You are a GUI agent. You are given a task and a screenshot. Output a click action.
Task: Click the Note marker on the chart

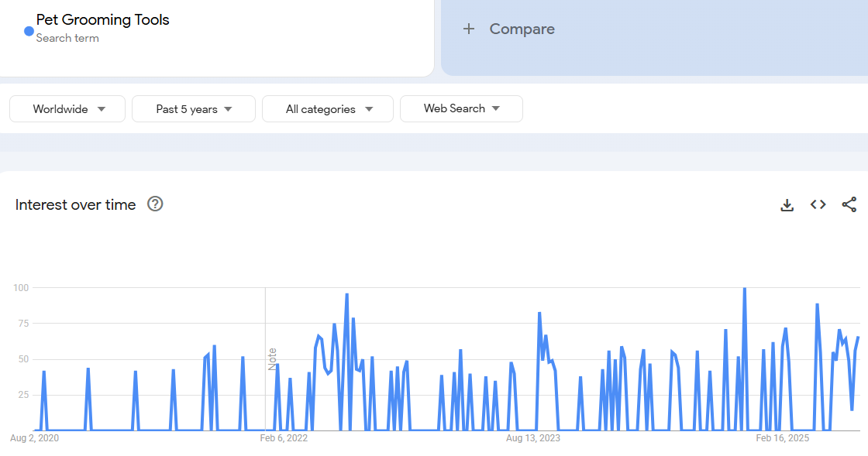(272, 359)
